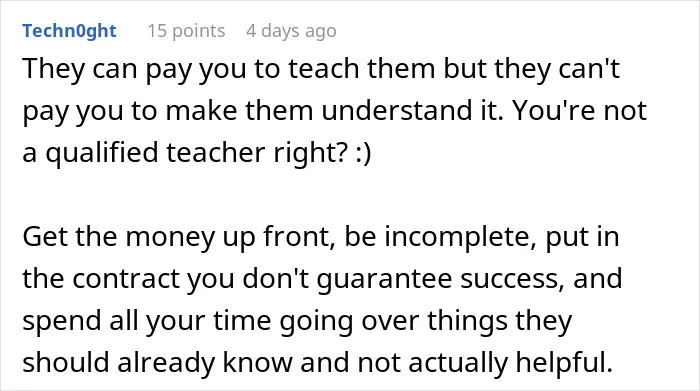Click the phrase You're not
This screenshot has width=700, height=391.
coord(579,111)
